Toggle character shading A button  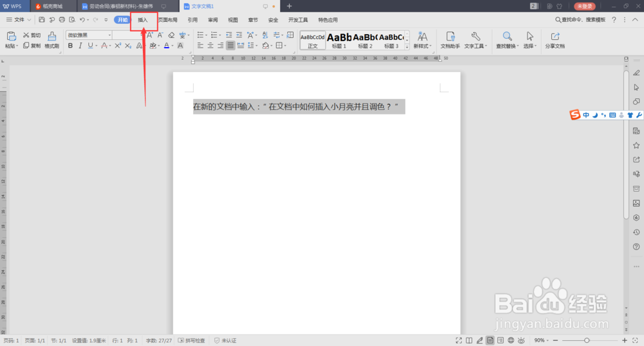(x=180, y=46)
